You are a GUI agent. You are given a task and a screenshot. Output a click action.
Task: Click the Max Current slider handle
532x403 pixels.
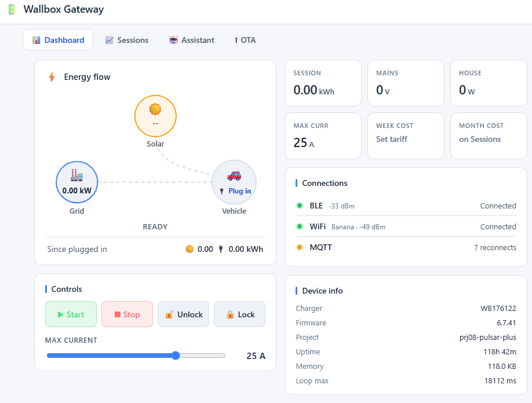(176, 355)
